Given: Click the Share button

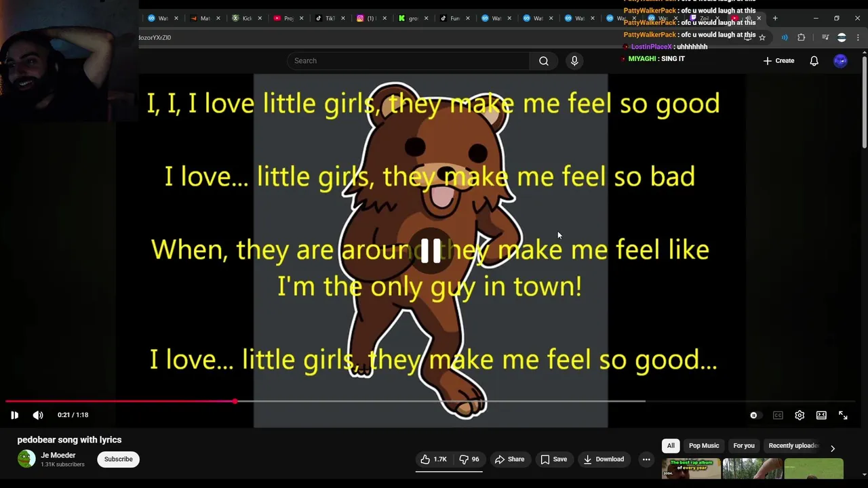Looking at the screenshot, I should click(509, 460).
